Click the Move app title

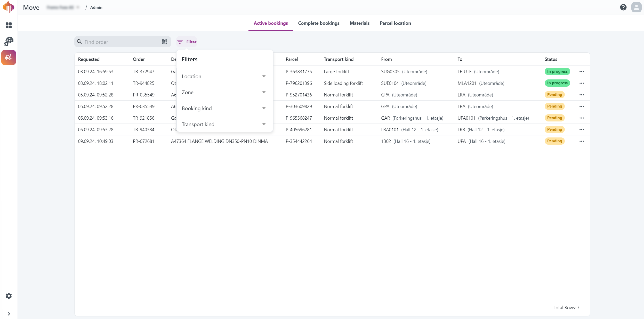pyautogui.click(x=31, y=7)
